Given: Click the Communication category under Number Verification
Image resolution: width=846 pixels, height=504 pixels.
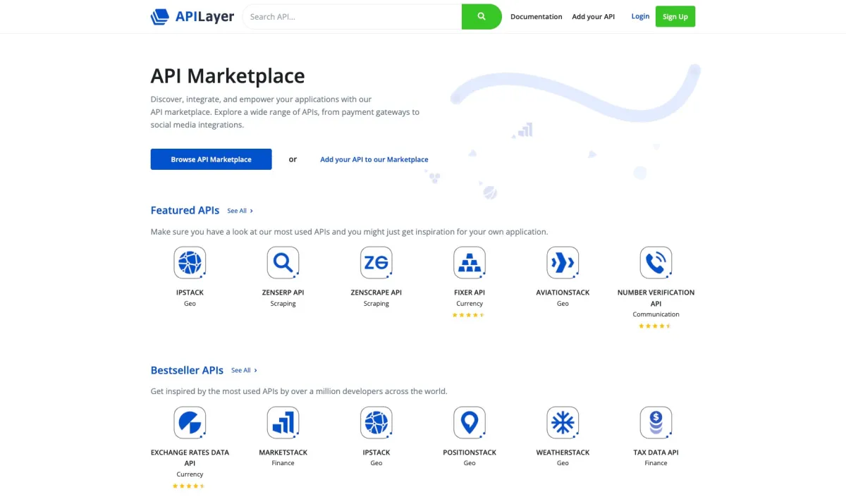Looking at the screenshot, I should point(656,315).
